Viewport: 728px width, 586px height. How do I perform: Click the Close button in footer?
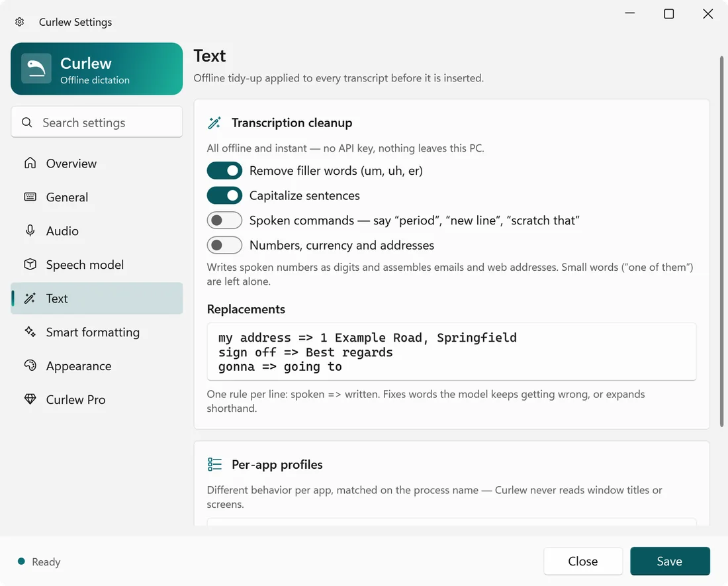[x=582, y=561]
